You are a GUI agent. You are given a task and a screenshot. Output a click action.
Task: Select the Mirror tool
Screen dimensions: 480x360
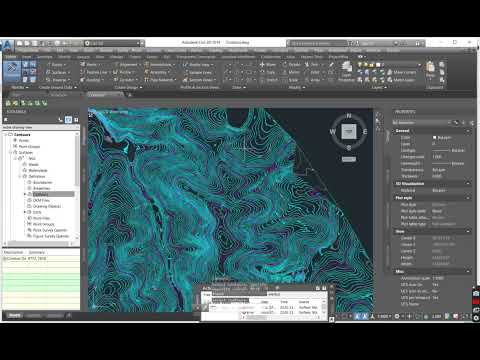(x=291, y=72)
